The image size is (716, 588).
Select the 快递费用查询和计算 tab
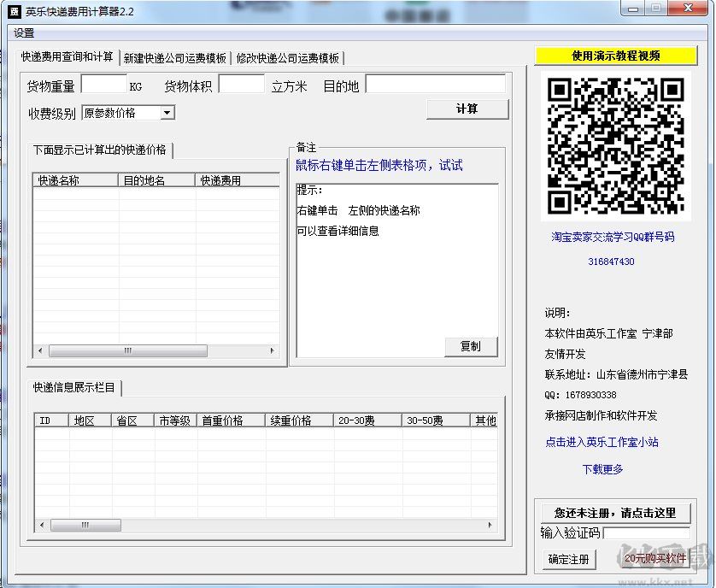[x=67, y=57]
